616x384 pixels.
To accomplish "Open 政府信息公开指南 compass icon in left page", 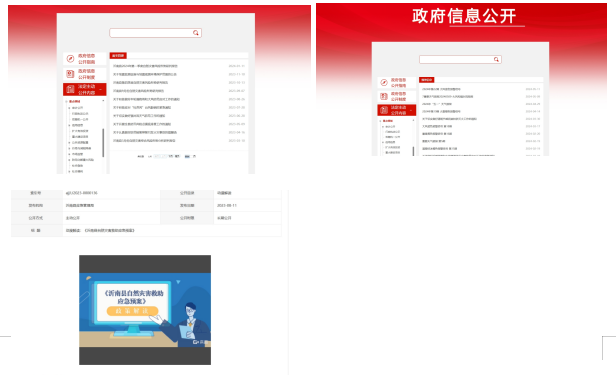I will click(70, 59).
